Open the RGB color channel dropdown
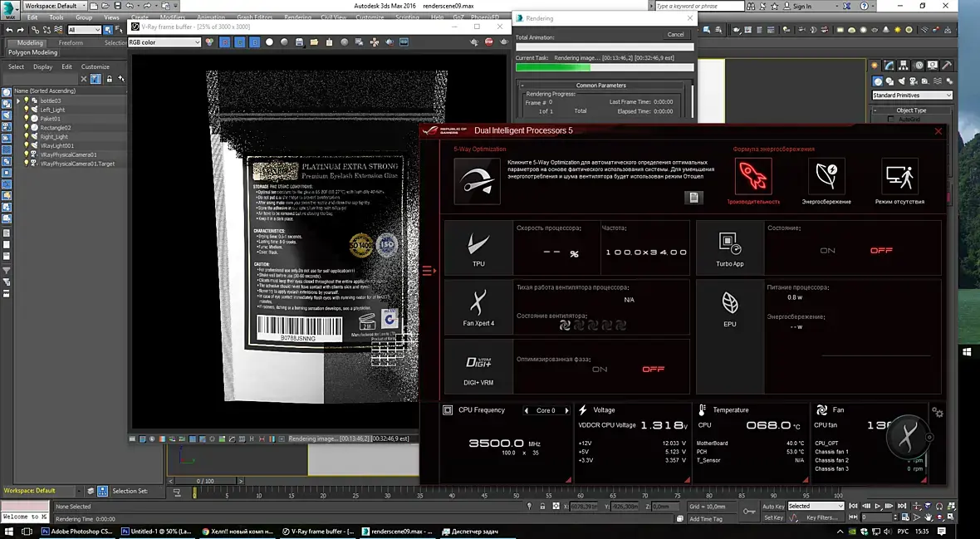Viewport: 980px width, 539px height. pos(164,42)
